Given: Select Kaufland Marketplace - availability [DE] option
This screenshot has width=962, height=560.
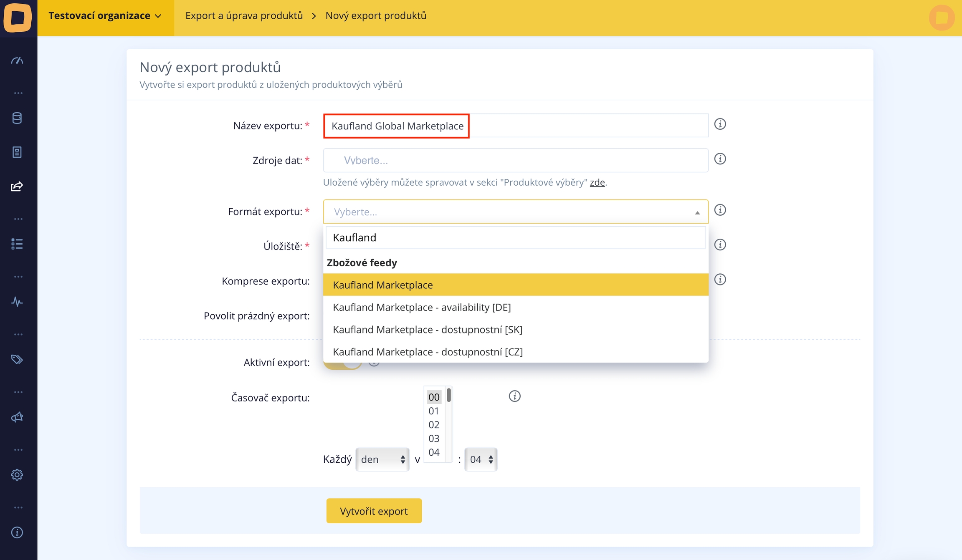Looking at the screenshot, I should click(422, 308).
